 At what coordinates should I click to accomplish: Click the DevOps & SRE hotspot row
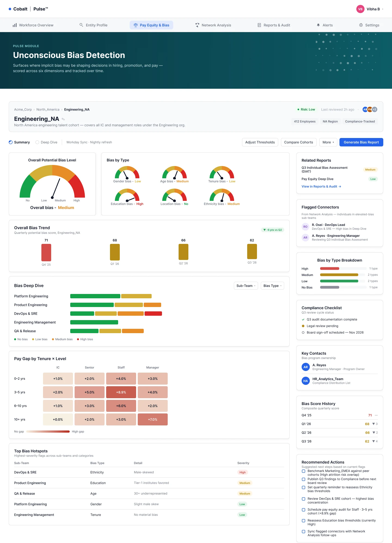pos(149,472)
